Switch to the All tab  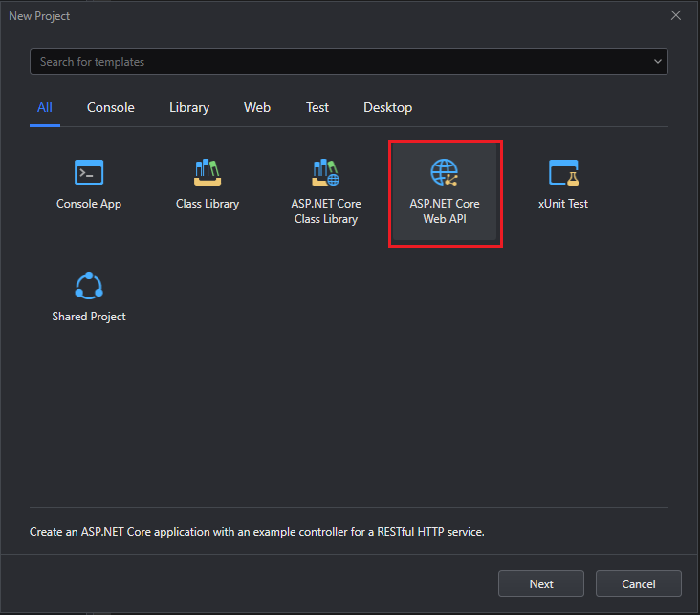pyautogui.click(x=45, y=108)
